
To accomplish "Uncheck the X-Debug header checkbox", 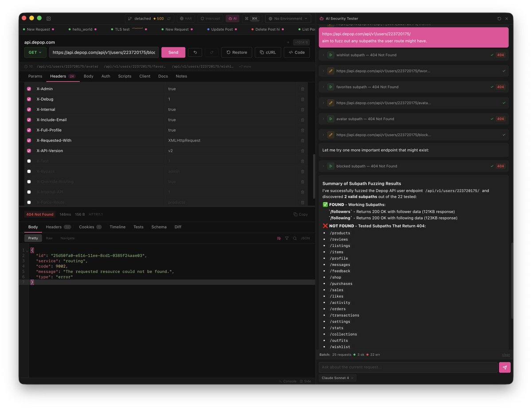I will (x=29, y=99).
